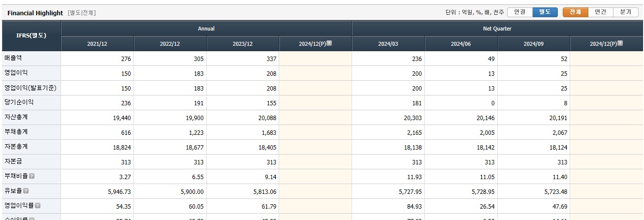The width and height of the screenshot is (644, 220).
Task: Click the 매출액 row label
Action: 13,58
